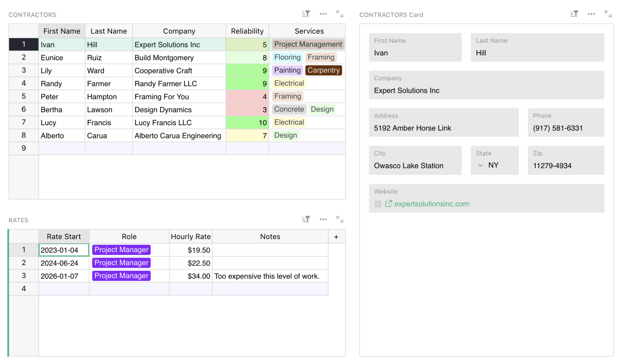
Task: Expand the RATES table widget
Action: pyautogui.click(x=340, y=220)
